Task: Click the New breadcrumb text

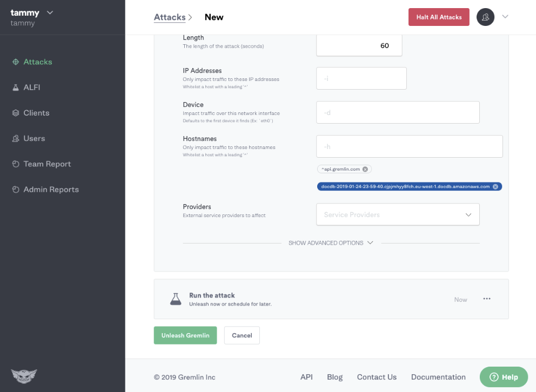Action: pyautogui.click(x=214, y=17)
